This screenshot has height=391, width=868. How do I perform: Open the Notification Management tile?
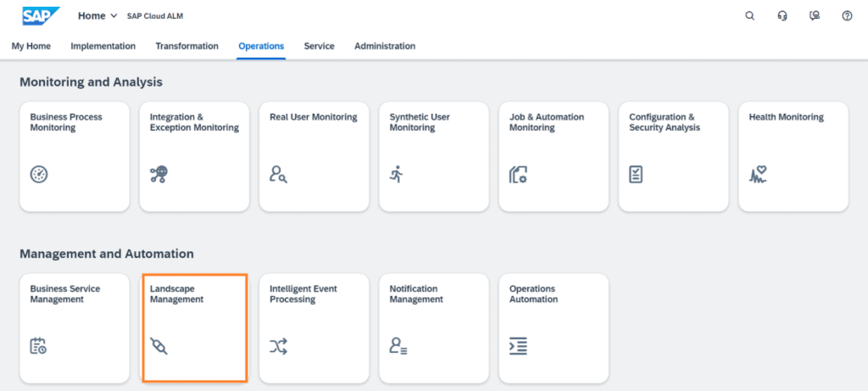434,328
